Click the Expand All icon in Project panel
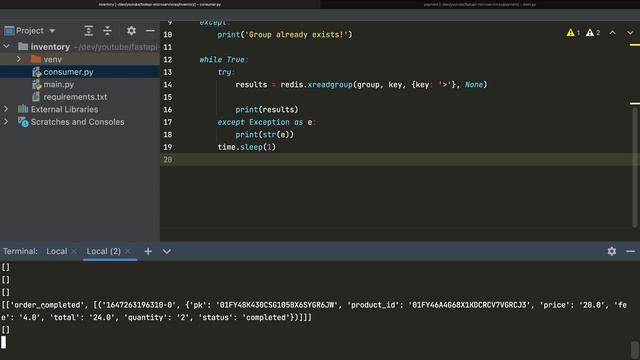Image resolution: width=640 pixels, height=360 pixels. tap(89, 31)
